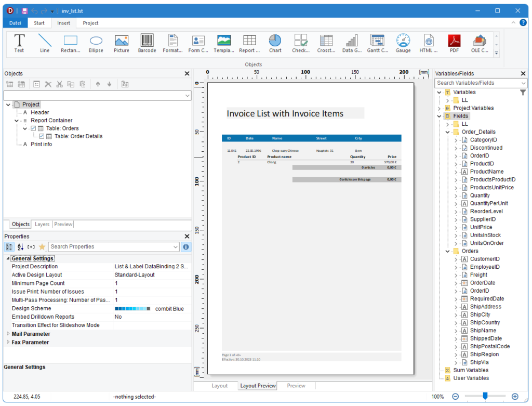The image size is (532, 406).
Task: Close the Variables/Fields panel
Action: point(523,74)
